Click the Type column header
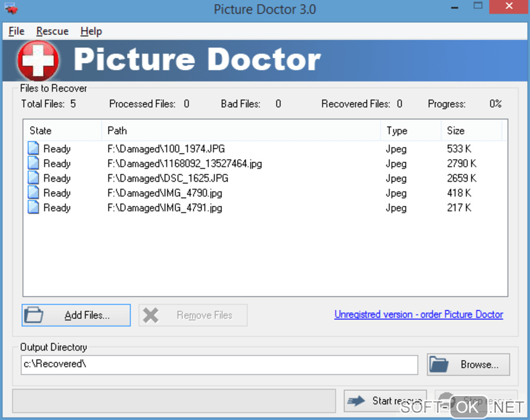The image size is (530, 420). click(x=410, y=130)
